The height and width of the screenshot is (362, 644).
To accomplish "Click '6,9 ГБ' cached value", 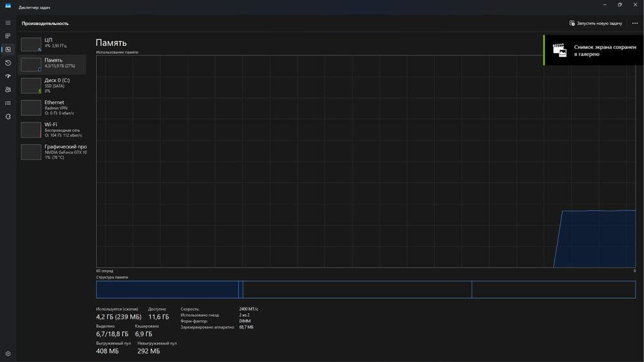I will click(144, 334).
